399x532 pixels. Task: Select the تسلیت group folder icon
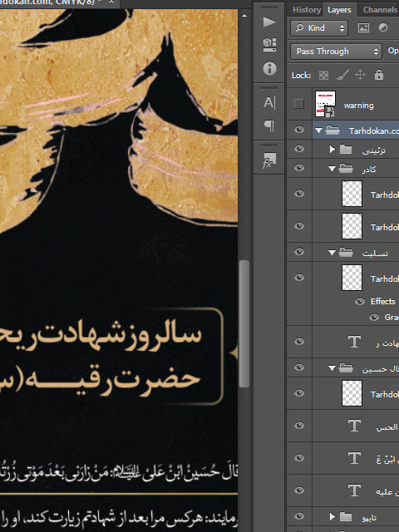pos(346,253)
